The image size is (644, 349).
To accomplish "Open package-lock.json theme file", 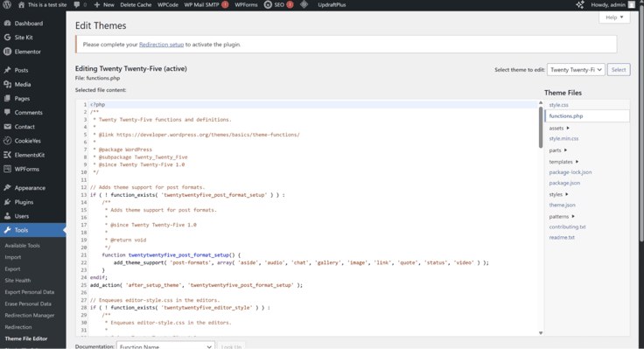I will [x=570, y=172].
